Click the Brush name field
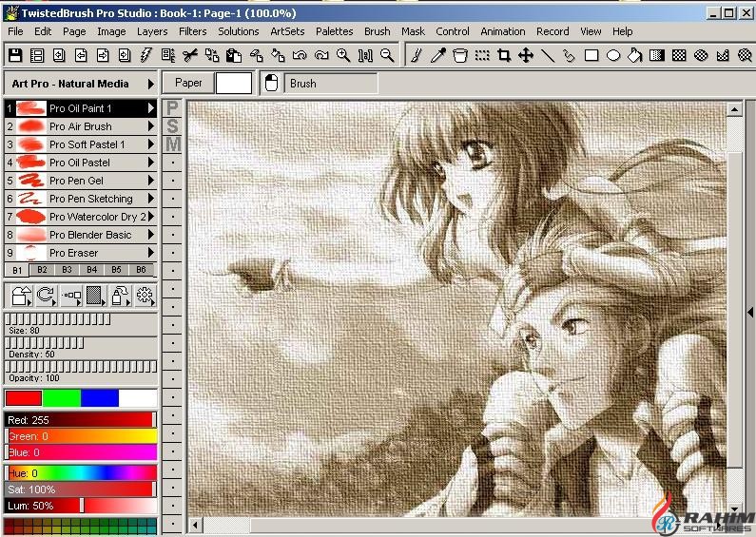This screenshot has height=537, width=756. coord(331,84)
